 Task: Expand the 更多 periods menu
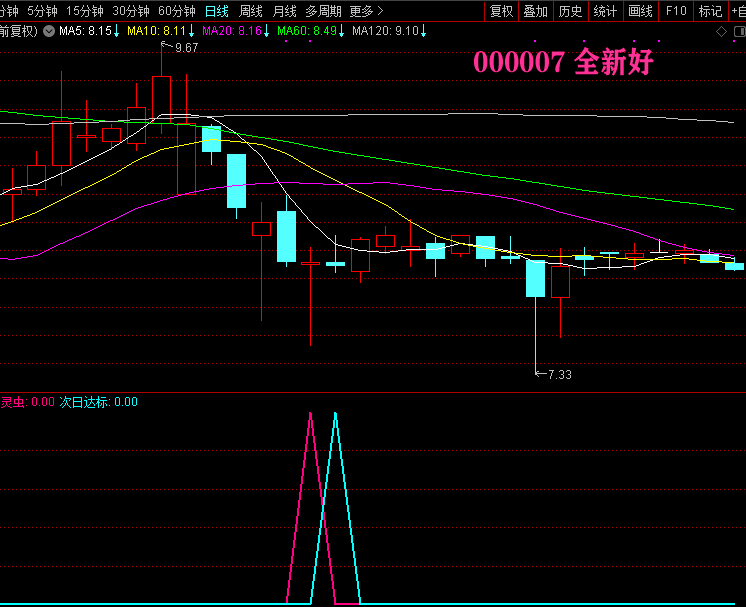coord(366,11)
